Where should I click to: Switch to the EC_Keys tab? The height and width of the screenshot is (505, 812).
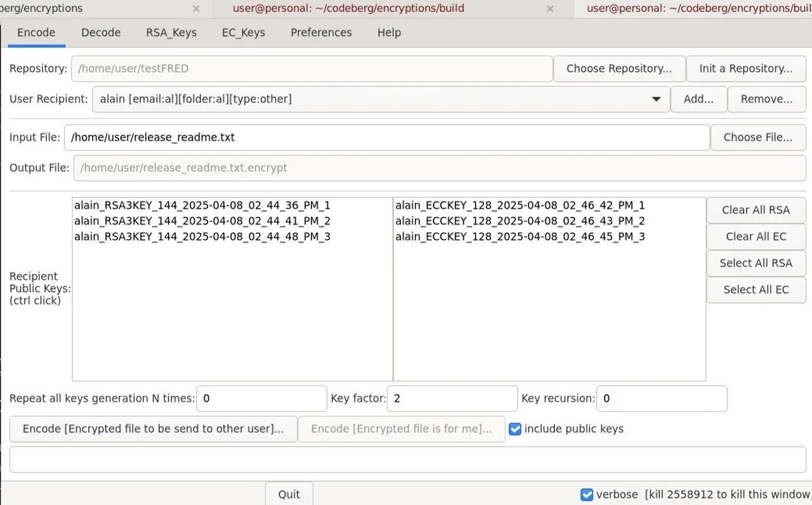tap(243, 32)
